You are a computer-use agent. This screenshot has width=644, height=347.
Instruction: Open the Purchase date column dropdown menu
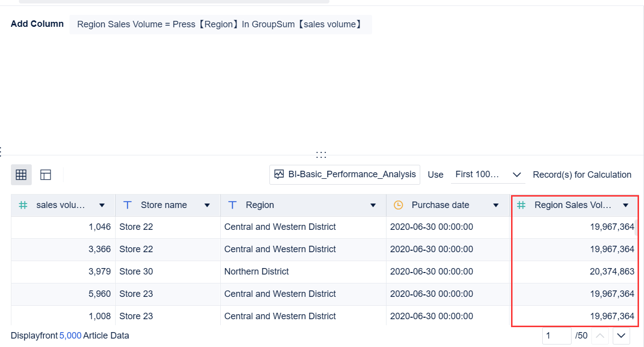coord(496,205)
